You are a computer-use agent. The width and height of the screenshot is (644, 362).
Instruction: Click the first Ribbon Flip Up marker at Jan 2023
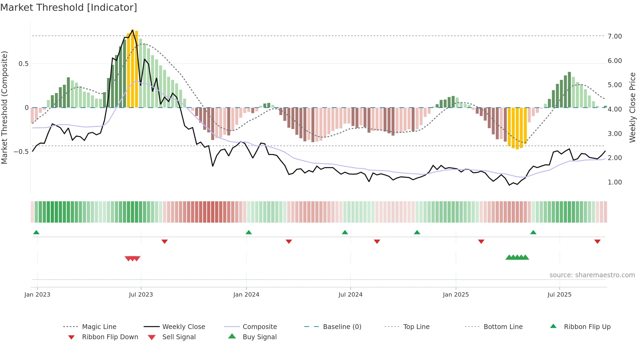[x=36, y=232]
